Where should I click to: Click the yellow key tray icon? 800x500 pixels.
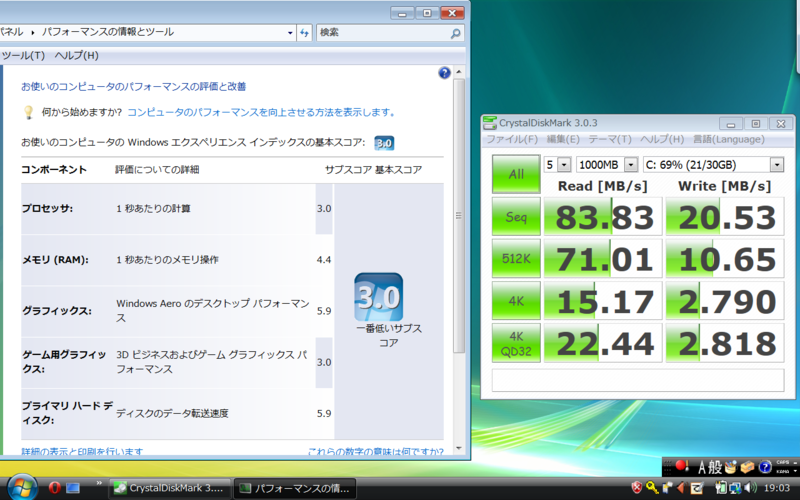click(x=652, y=488)
